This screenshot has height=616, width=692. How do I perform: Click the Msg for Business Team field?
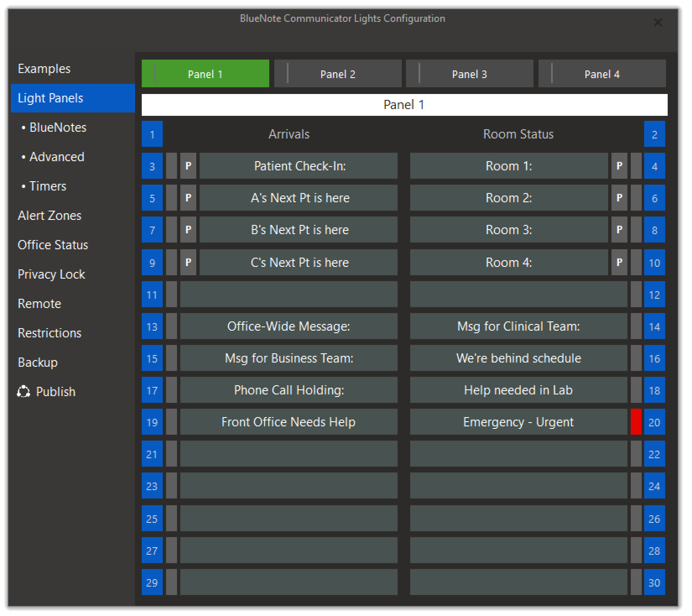coord(289,358)
